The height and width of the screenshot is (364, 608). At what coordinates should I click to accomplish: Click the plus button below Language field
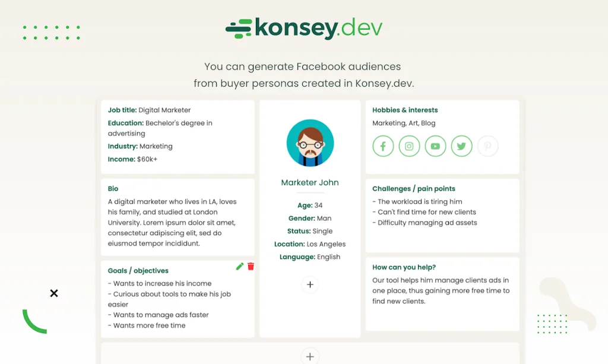(x=310, y=284)
